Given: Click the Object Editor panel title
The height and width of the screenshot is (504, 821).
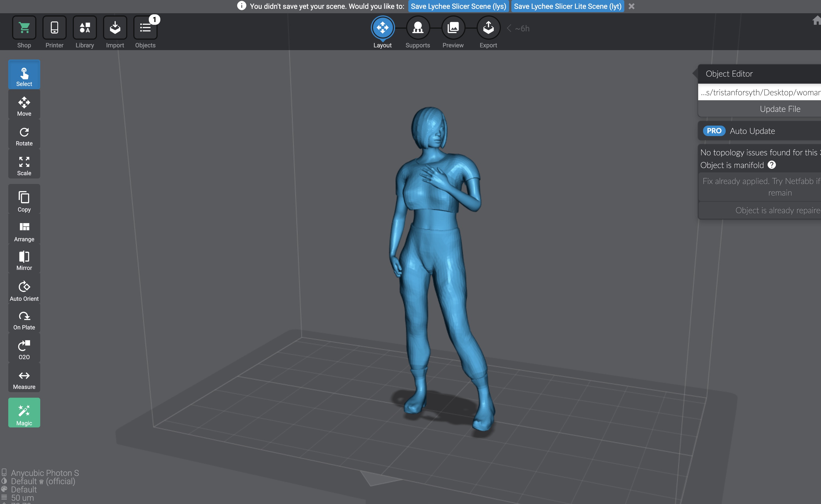Looking at the screenshot, I should pyautogui.click(x=729, y=74).
